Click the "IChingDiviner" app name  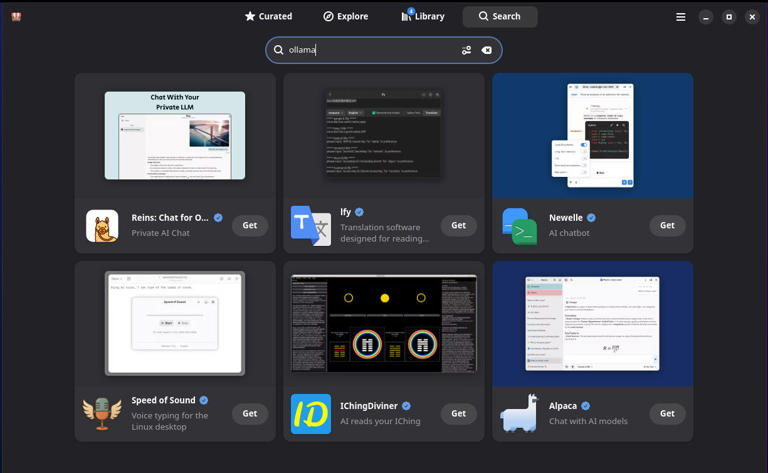click(369, 406)
